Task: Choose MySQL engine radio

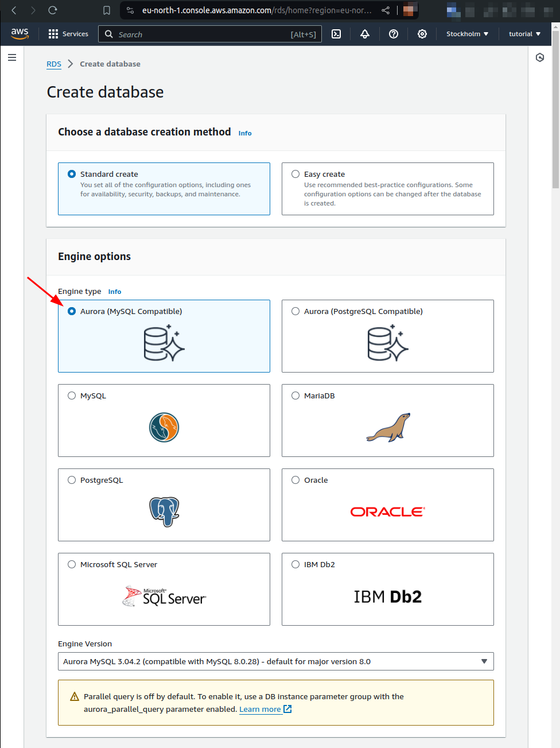Action: point(72,396)
